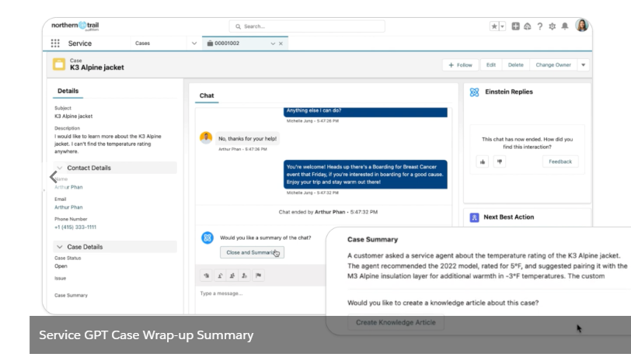Open the Cases navigation dropdown chevron
Viewport: 631px width, 364px height.
194,43
